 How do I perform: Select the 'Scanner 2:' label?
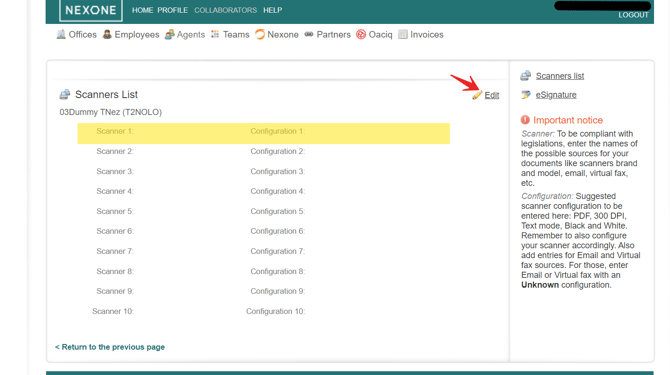[115, 151]
